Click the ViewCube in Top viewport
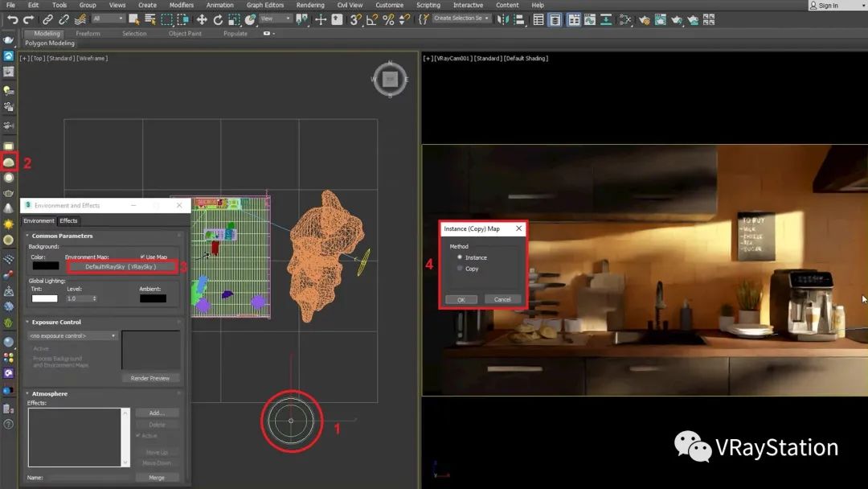Viewport: 868px width, 489px height. (x=390, y=79)
